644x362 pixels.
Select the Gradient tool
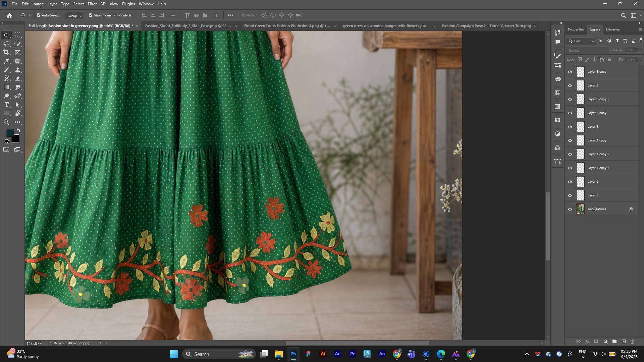point(6,87)
